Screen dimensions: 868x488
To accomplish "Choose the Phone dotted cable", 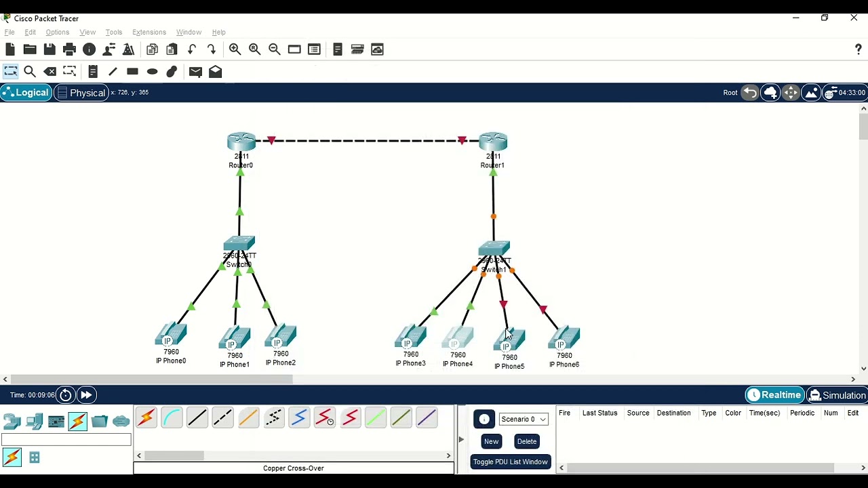I will (273, 418).
